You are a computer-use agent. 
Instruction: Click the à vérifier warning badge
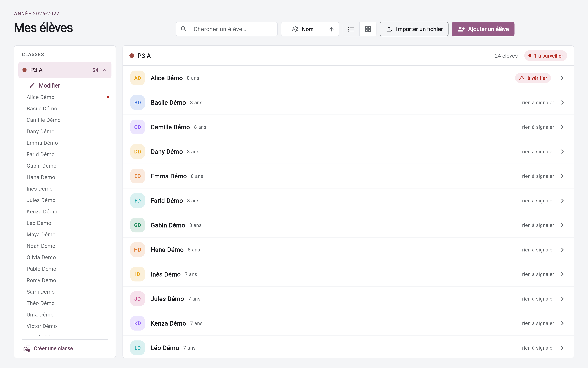tap(533, 78)
